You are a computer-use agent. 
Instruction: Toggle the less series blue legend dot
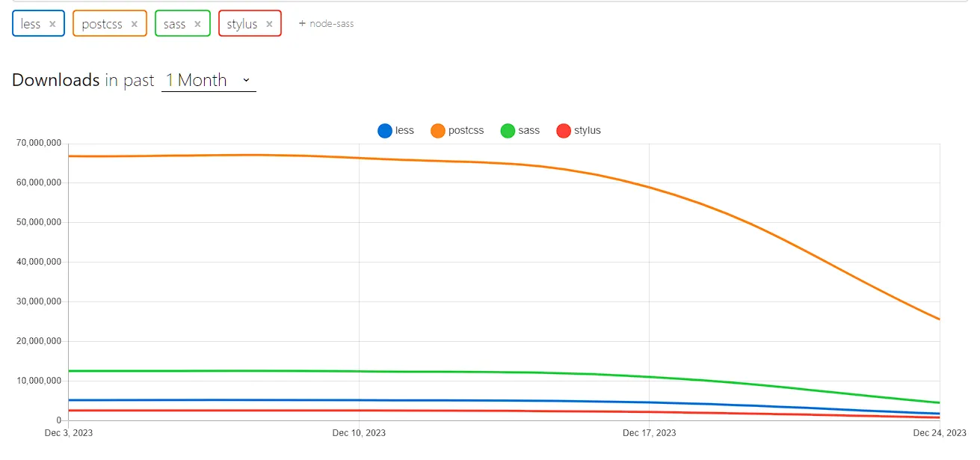click(385, 131)
